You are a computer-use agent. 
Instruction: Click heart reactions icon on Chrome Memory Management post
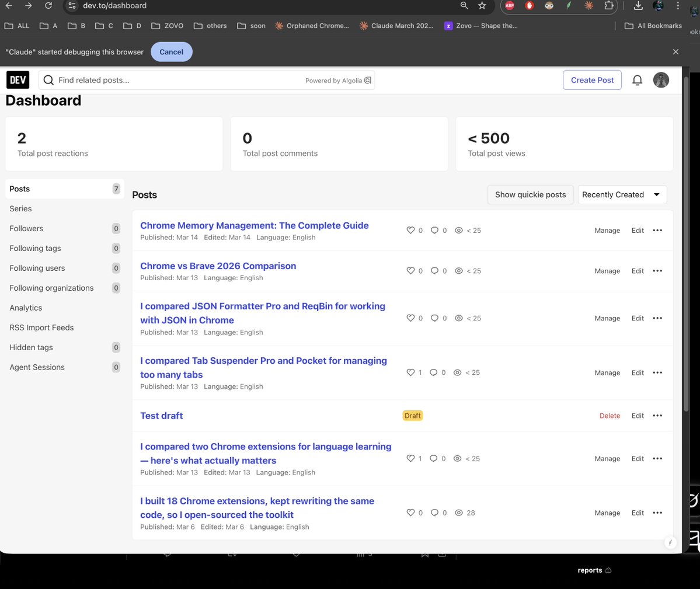(410, 230)
